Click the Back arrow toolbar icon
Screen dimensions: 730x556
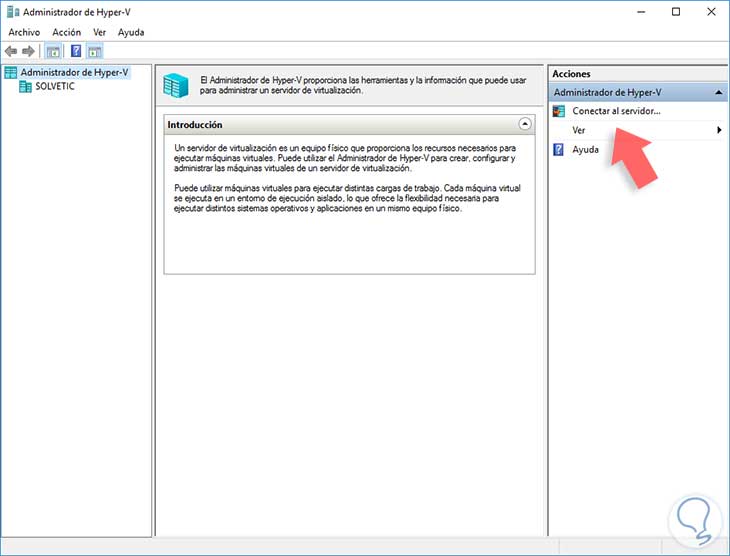11,51
